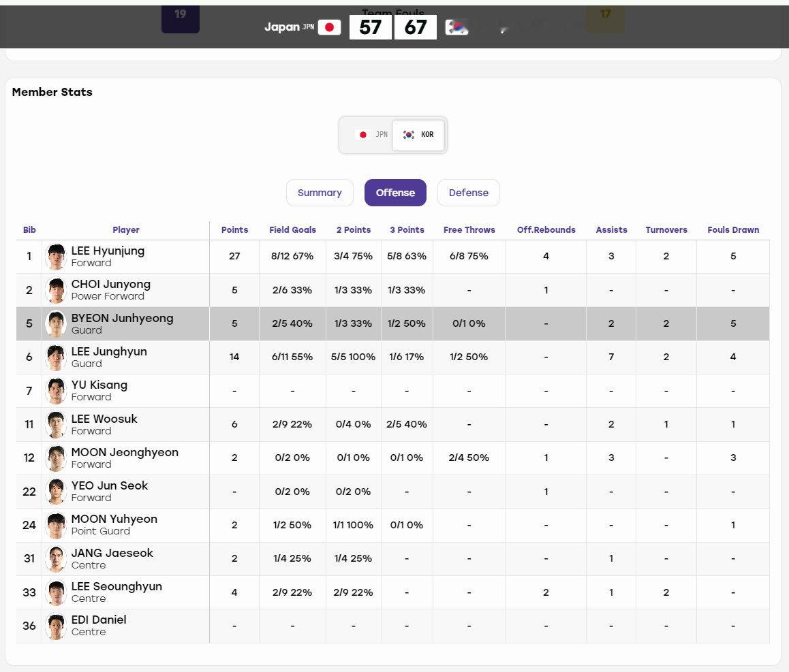Sort by the Bib column header
Screen dimensions: 789x672
pos(29,230)
